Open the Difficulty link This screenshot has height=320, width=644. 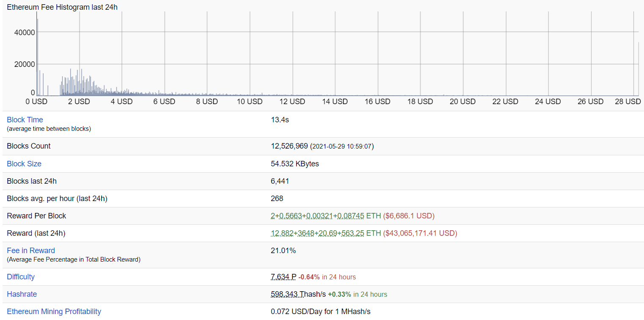coord(21,277)
